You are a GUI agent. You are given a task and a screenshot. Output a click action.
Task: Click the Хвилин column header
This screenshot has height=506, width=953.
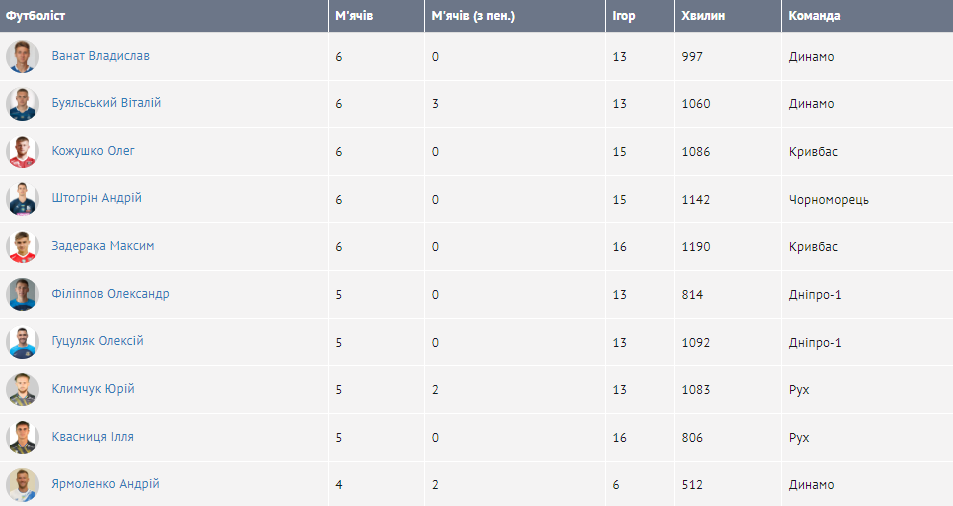pos(703,16)
